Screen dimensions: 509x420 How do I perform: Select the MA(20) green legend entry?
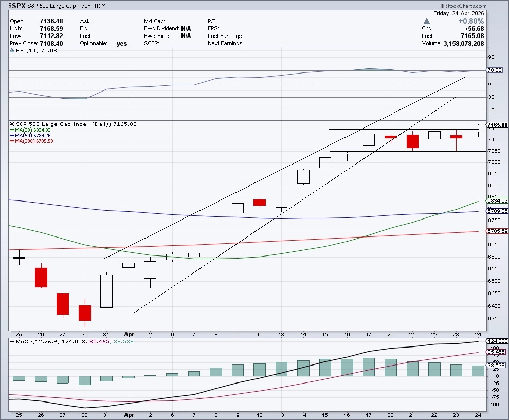[x=30, y=130]
